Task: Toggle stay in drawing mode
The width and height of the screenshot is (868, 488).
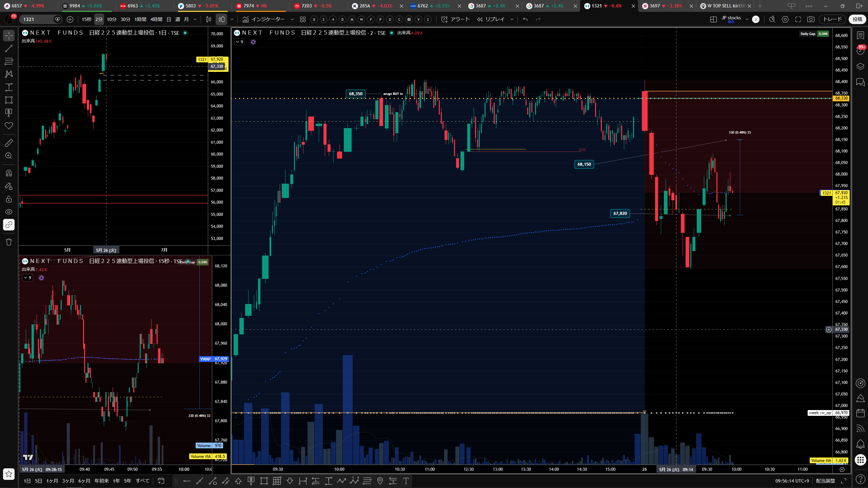Action: [9, 186]
